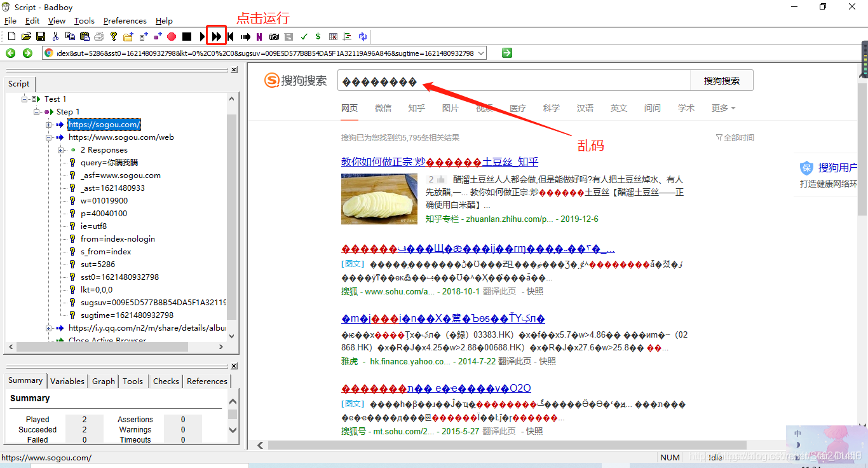
Task: Click the blue refresh arrows toolbar icon
Action: point(363,37)
